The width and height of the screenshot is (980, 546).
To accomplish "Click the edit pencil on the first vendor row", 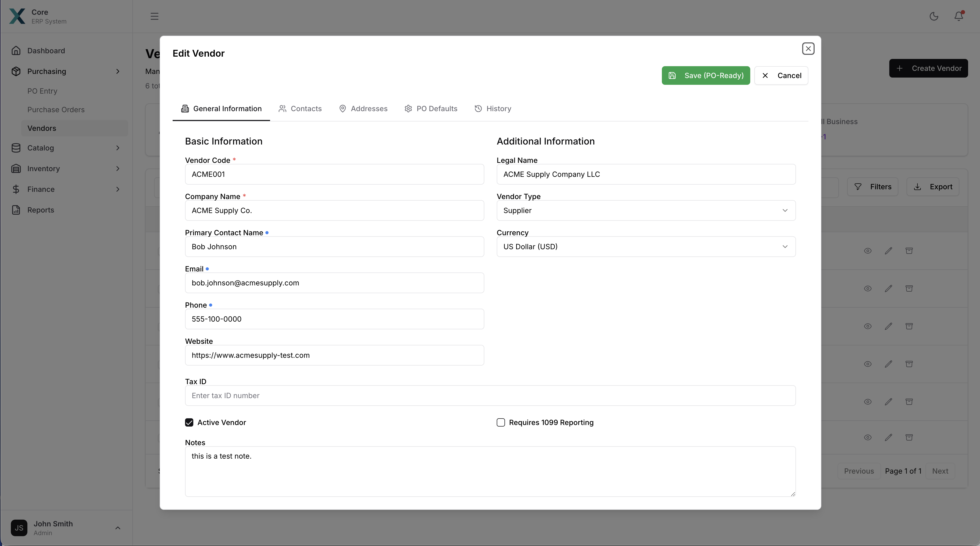I will tap(889, 250).
